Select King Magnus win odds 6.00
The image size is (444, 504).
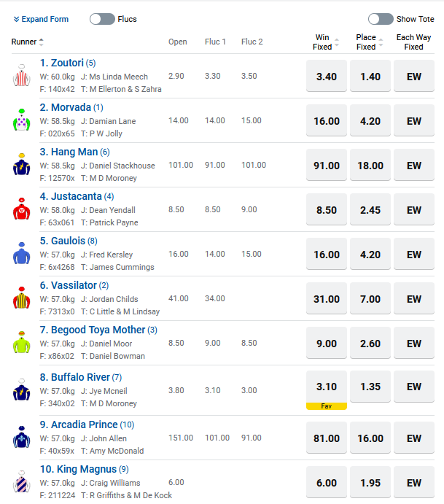pyautogui.click(x=327, y=481)
